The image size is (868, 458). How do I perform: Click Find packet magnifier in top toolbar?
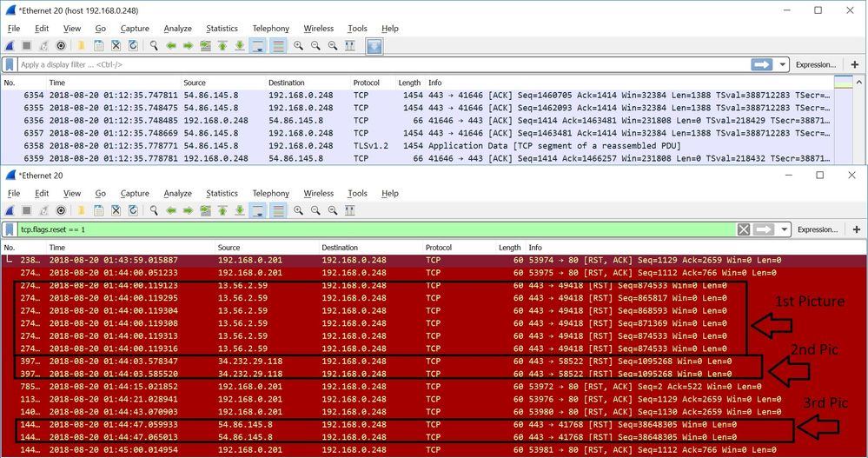click(x=155, y=45)
